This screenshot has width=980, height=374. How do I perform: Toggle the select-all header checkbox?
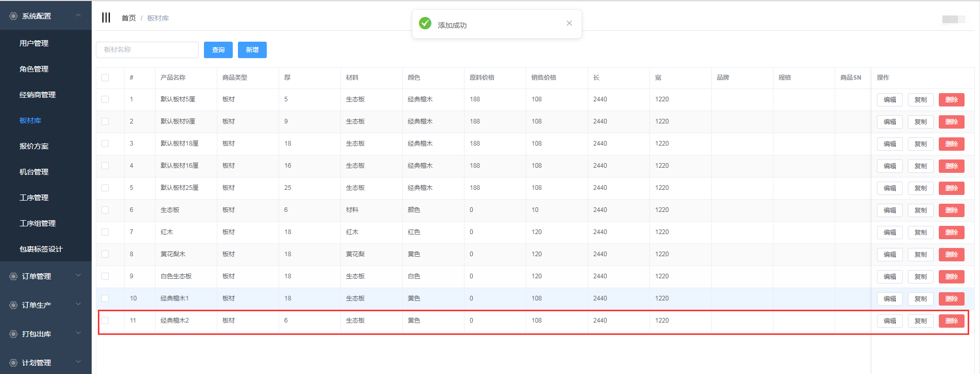click(x=105, y=78)
